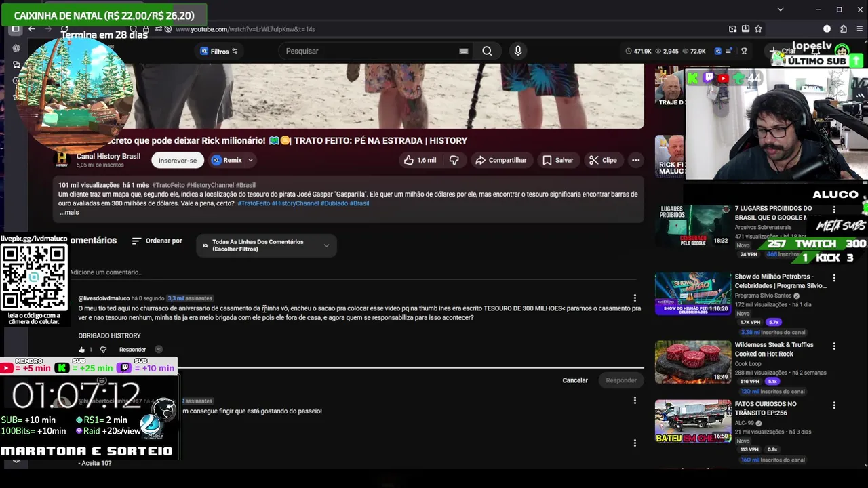Dislike the video thumbs-down icon
Viewport: 868px width, 488px height.
[x=454, y=160]
